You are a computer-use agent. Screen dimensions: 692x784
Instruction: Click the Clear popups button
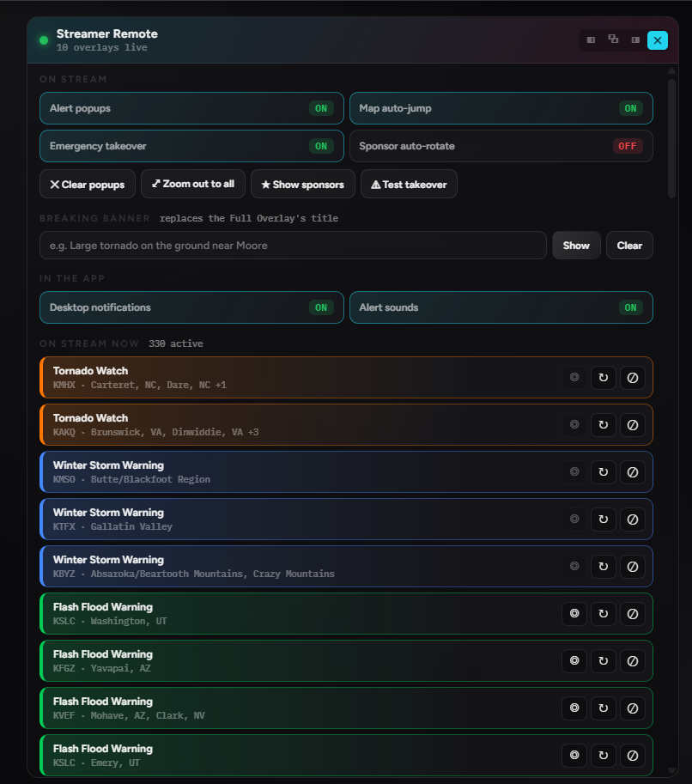(x=88, y=184)
